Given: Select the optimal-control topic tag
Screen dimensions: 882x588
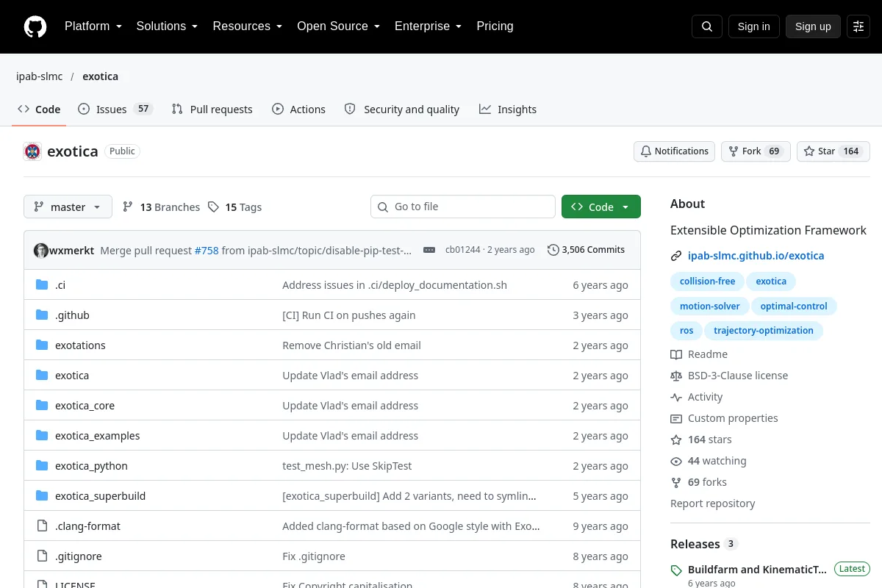Looking at the screenshot, I should [x=794, y=306].
